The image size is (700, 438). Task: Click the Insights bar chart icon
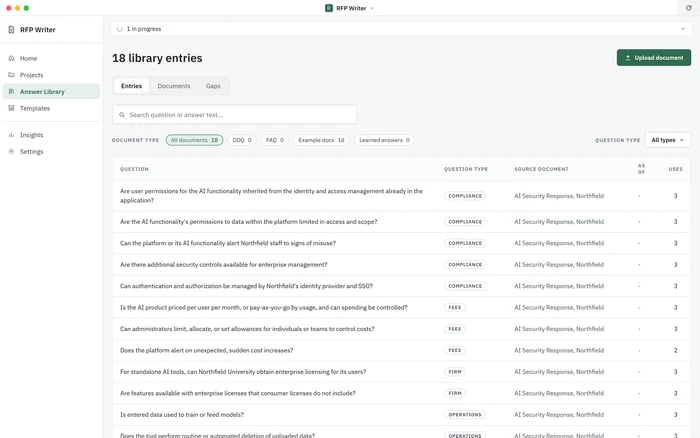(11, 135)
